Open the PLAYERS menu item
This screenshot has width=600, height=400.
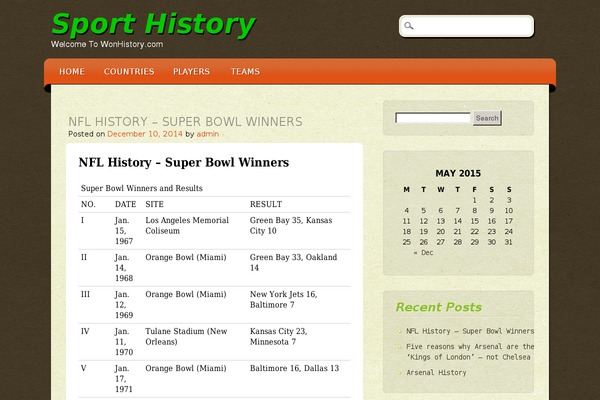tap(191, 72)
